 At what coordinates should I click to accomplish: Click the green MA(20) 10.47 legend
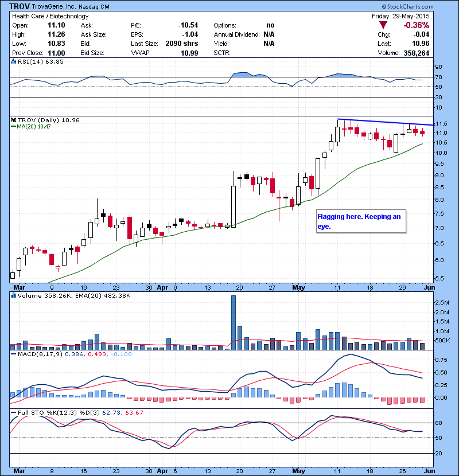pyautogui.click(x=30, y=126)
